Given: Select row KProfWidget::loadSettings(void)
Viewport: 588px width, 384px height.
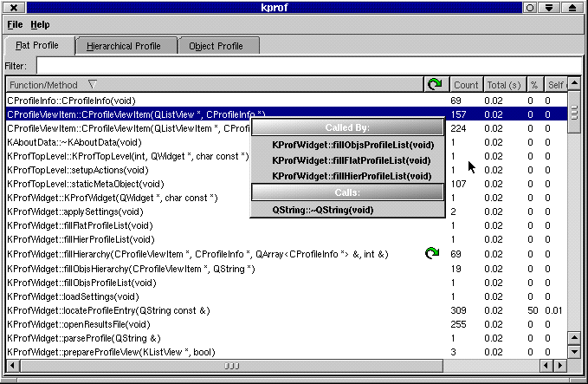Looking at the screenshot, I should [x=287, y=296].
